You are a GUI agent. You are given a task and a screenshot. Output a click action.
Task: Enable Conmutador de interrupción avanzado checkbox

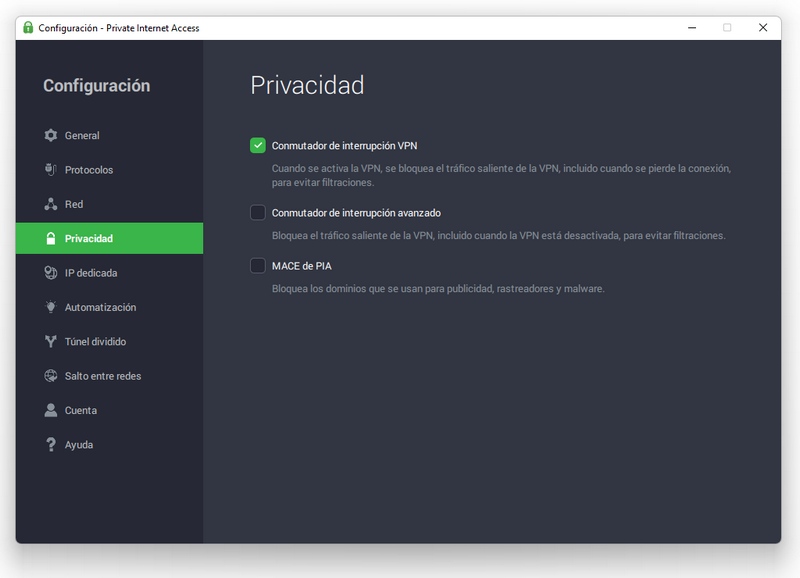click(x=258, y=213)
